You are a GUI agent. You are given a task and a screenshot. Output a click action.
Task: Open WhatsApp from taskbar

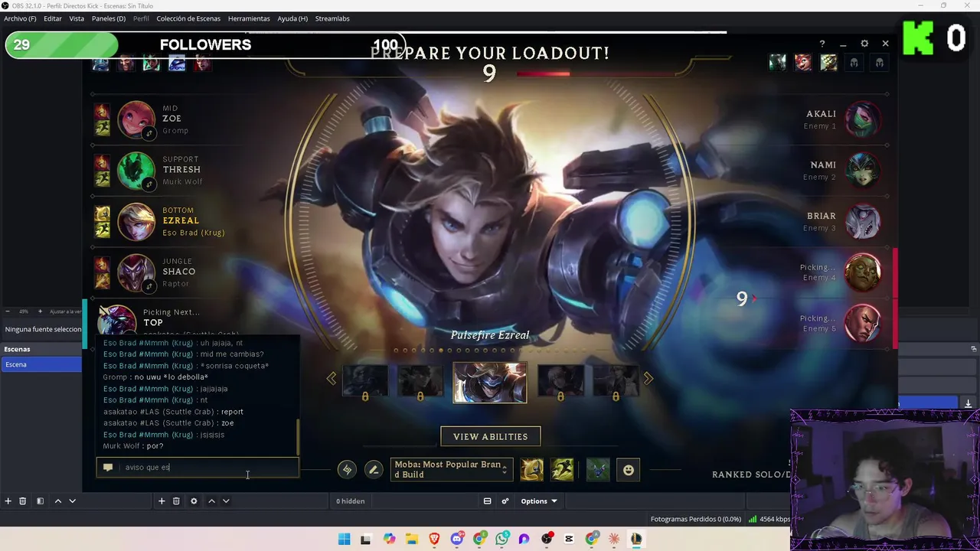pyautogui.click(x=501, y=540)
